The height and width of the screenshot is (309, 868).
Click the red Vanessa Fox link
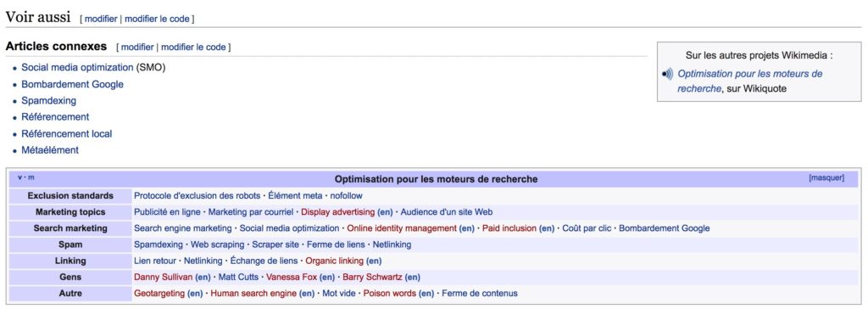(x=292, y=277)
